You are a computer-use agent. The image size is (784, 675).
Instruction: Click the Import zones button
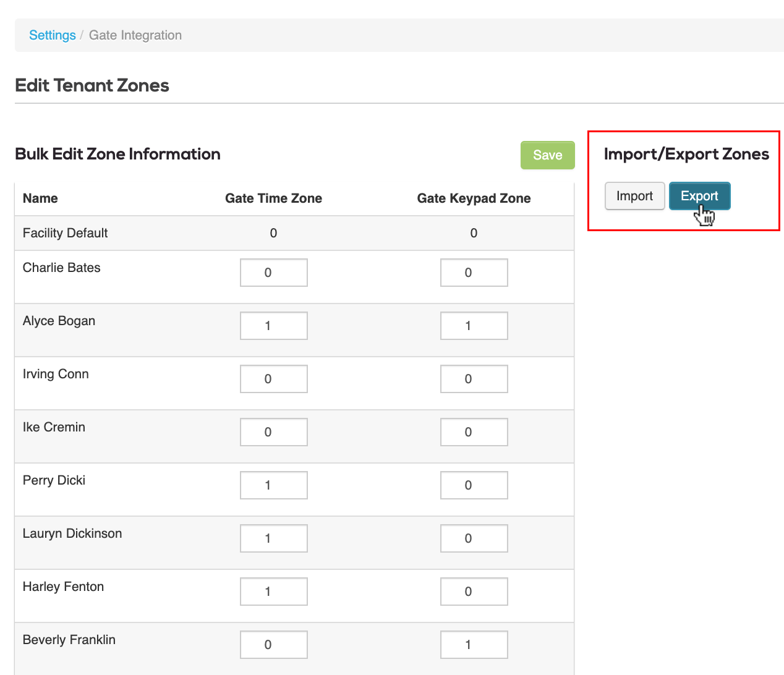pyautogui.click(x=634, y=196)
